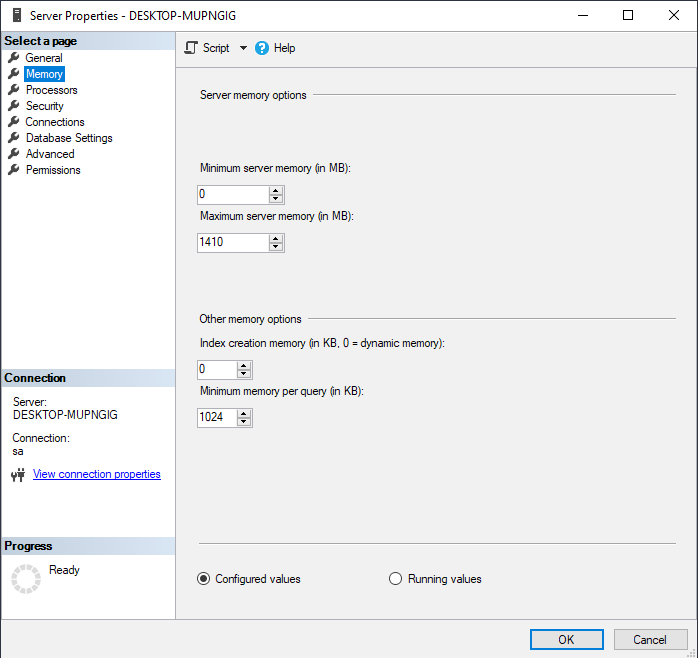Viewport: 698px width, 658px height.
Task: Click the wrench icon beside General
Action: click(x=14, y=58)
